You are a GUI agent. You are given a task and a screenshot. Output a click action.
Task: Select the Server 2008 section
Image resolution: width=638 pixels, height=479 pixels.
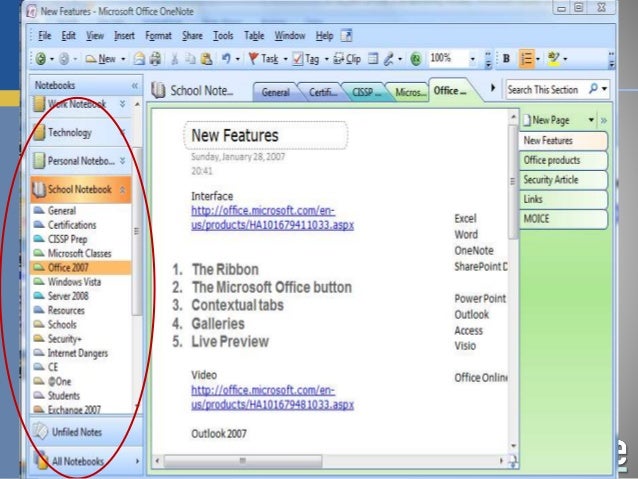point(81,296)
